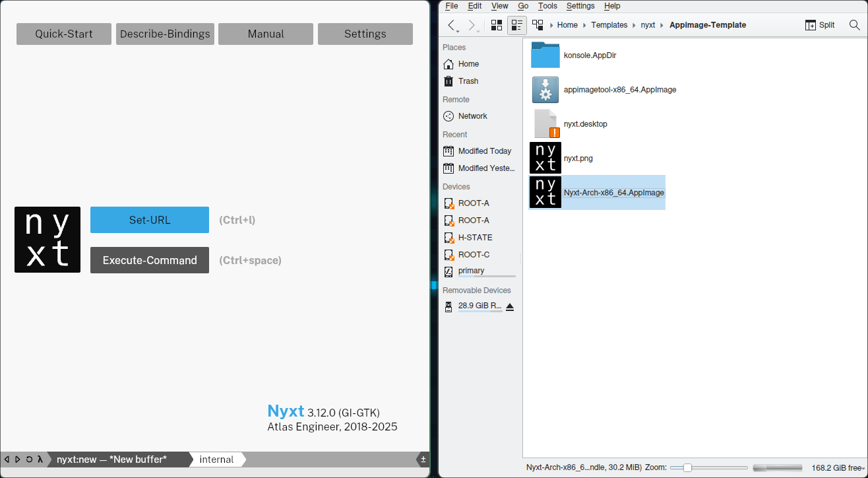868x478 pixels.
Task: Go forward using Nyxt status bar right arrow
Action: coord(18,460)
